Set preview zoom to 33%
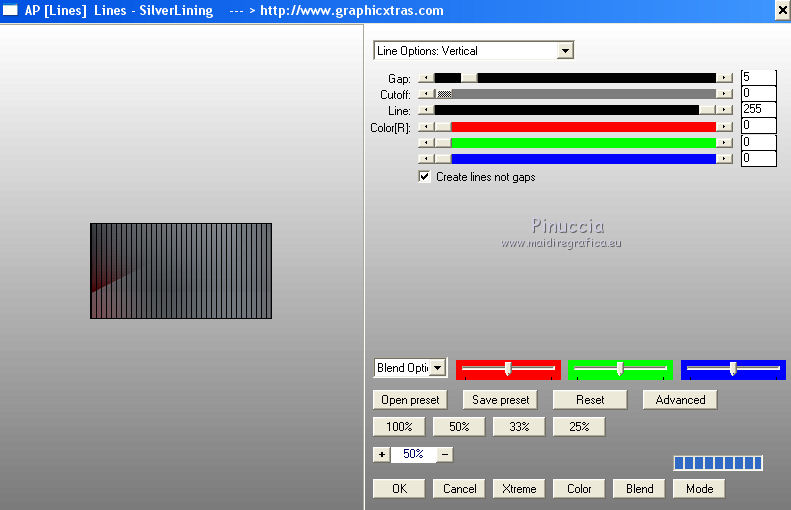 519,427
